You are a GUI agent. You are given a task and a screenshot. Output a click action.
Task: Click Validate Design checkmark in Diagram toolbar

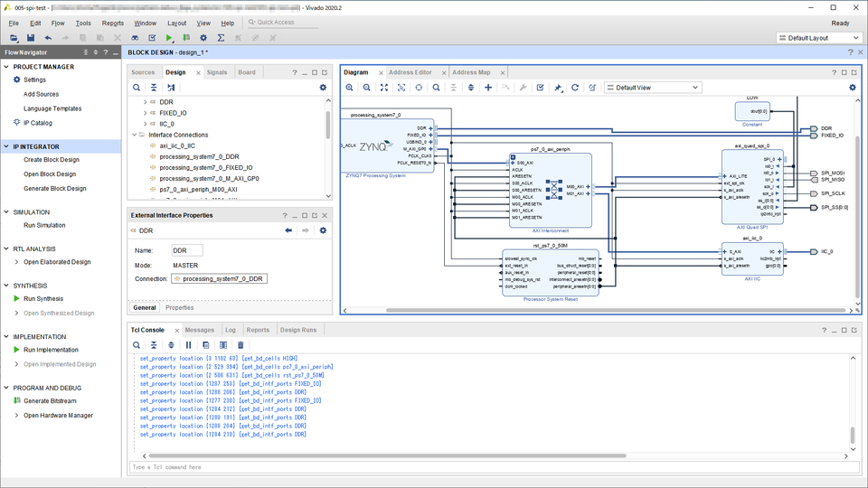(540, 88)
